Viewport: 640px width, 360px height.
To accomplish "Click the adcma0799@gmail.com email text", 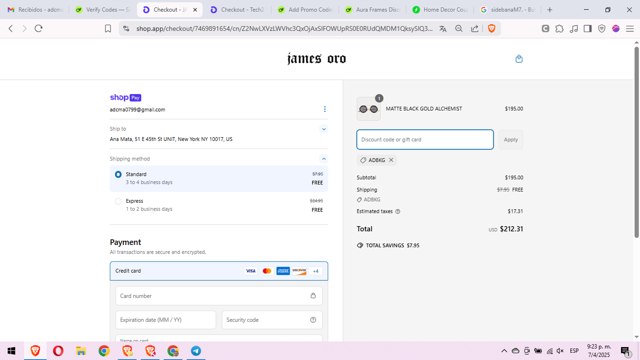I will click(138, 110).
